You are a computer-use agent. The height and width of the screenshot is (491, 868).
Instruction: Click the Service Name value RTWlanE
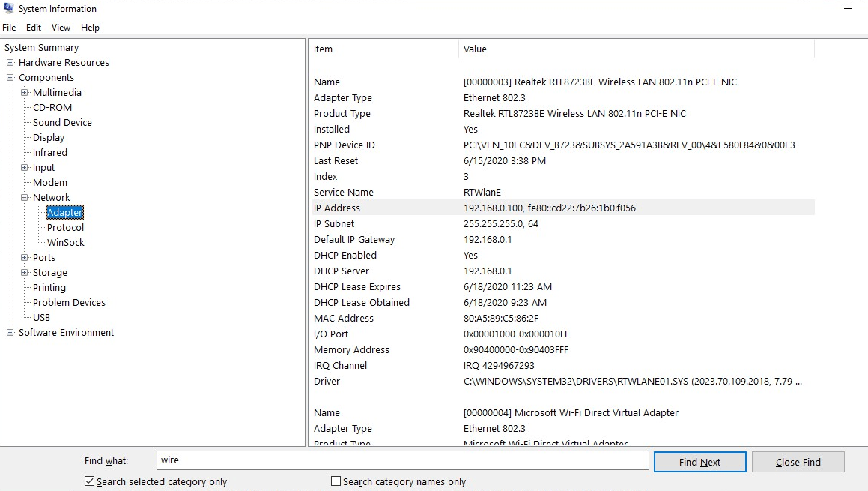[482, 193]
